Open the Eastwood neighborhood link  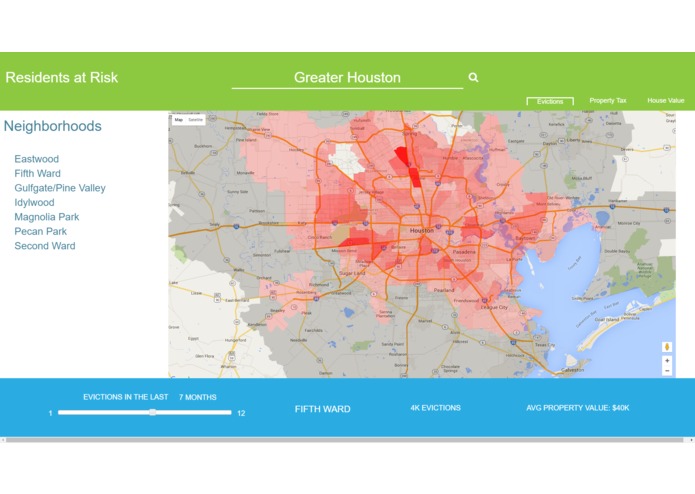(x=36, y=159)
